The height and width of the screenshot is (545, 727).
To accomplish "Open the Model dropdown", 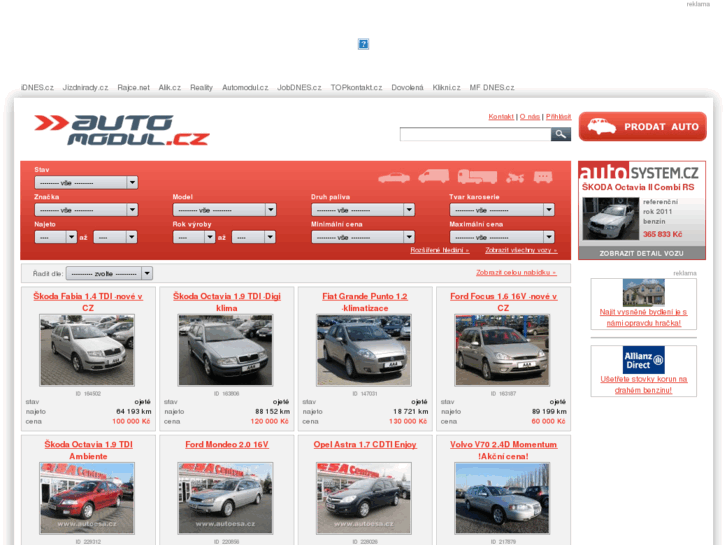I will tap(224, 210).
